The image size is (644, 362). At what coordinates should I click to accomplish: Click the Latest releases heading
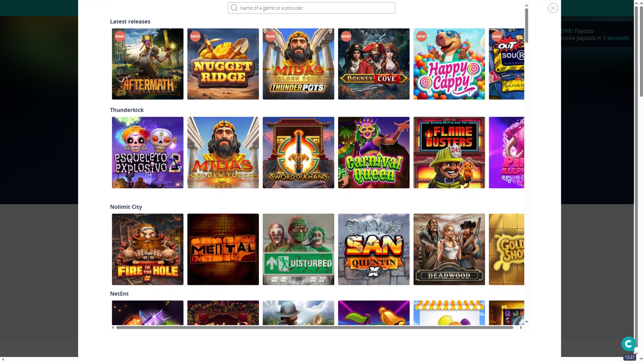pos(130,21)
